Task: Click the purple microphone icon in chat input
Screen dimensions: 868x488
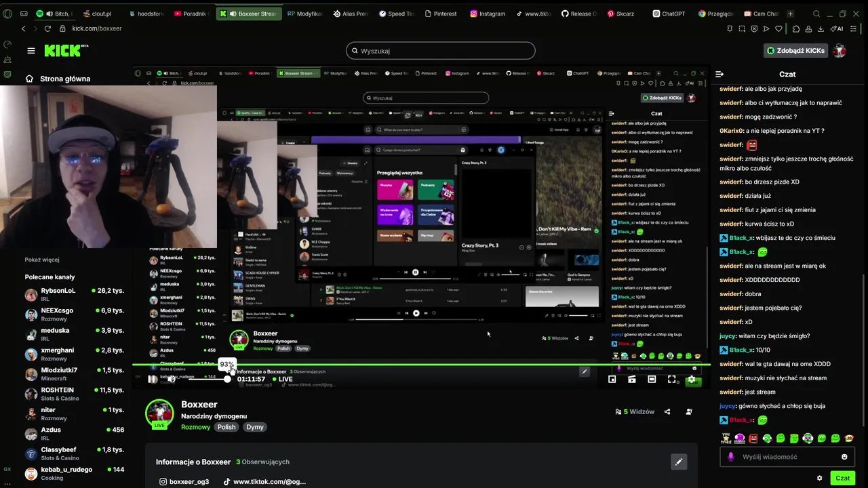Action: coord(730,457)
